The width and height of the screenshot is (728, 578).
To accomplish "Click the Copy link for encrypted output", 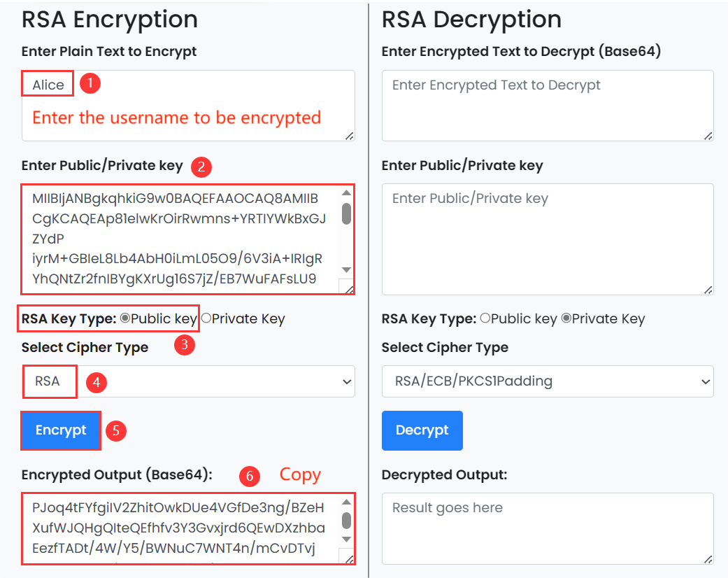I will (x=299, y=474).
